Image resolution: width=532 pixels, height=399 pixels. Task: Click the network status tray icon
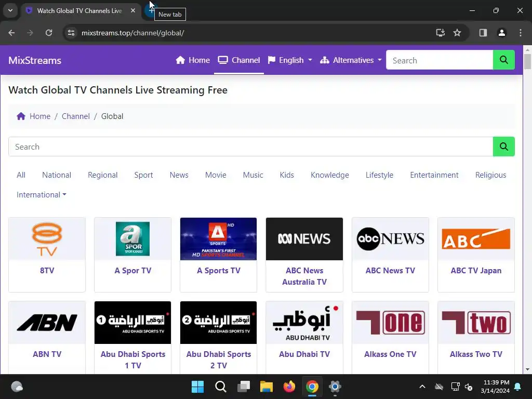point(455,387)
